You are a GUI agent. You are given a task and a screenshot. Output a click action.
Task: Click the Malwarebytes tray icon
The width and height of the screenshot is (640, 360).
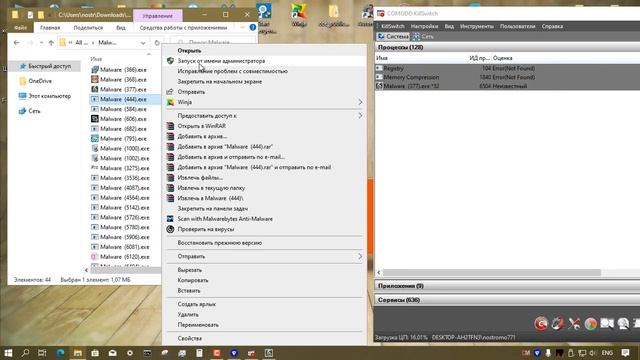click(537, 353)
